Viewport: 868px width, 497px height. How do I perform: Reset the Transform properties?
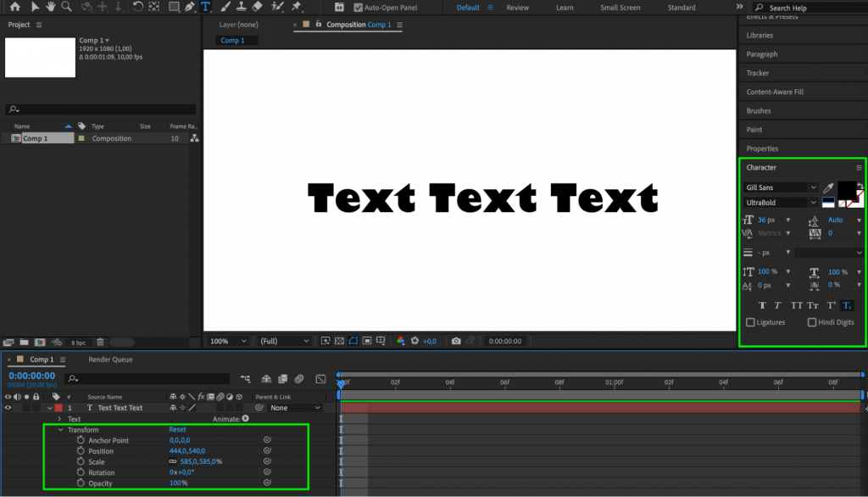[x=177, y=429]
